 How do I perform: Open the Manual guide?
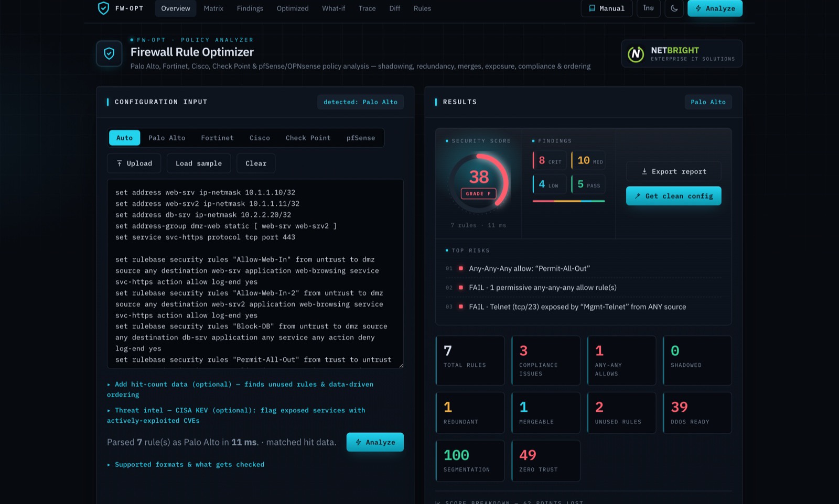[x=607, y=8]
